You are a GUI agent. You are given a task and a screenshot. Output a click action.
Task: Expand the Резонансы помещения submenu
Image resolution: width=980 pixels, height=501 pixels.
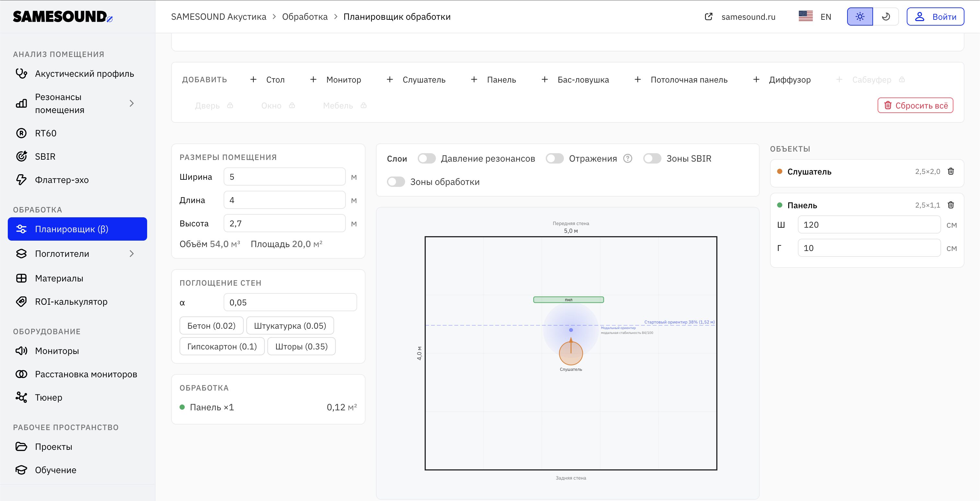tap(132, 103)
